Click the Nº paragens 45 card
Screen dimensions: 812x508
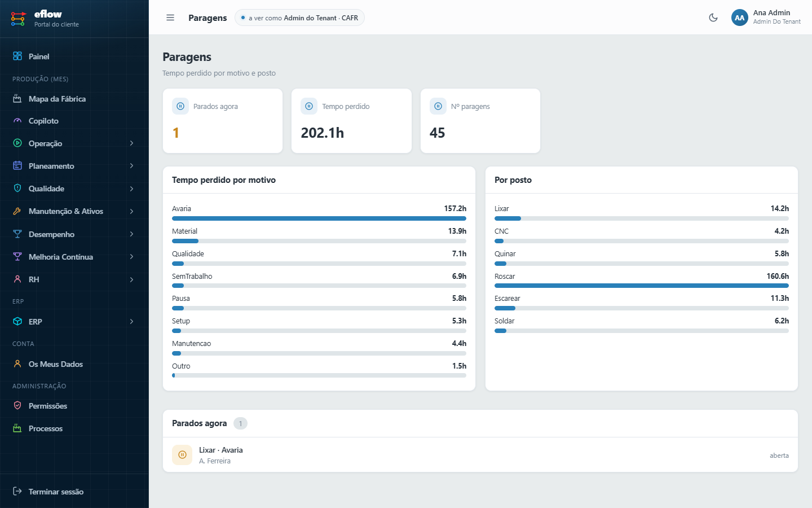pyautogui.click(x=480, y=121)
